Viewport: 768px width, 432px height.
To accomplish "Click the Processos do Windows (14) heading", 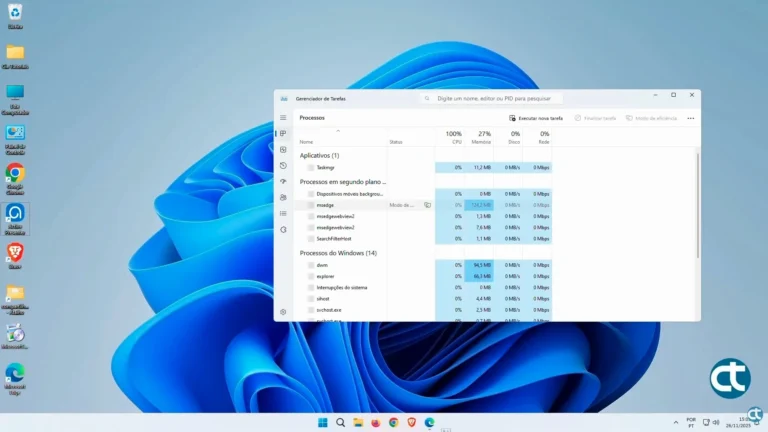I will [x=338, y=253].
